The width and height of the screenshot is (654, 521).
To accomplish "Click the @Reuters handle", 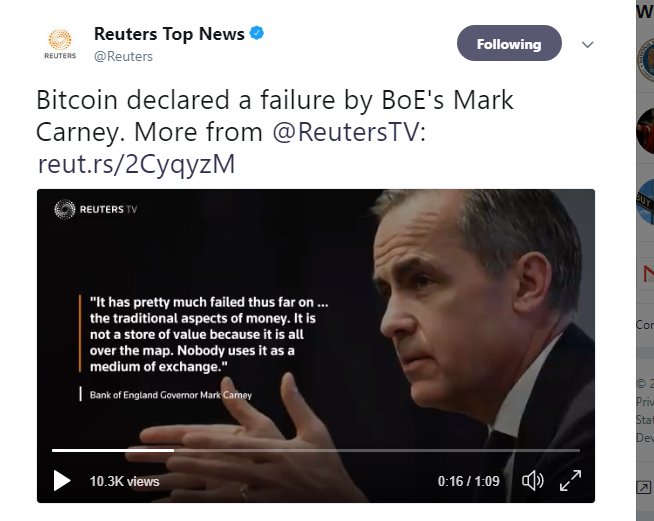I will point(123,56).
